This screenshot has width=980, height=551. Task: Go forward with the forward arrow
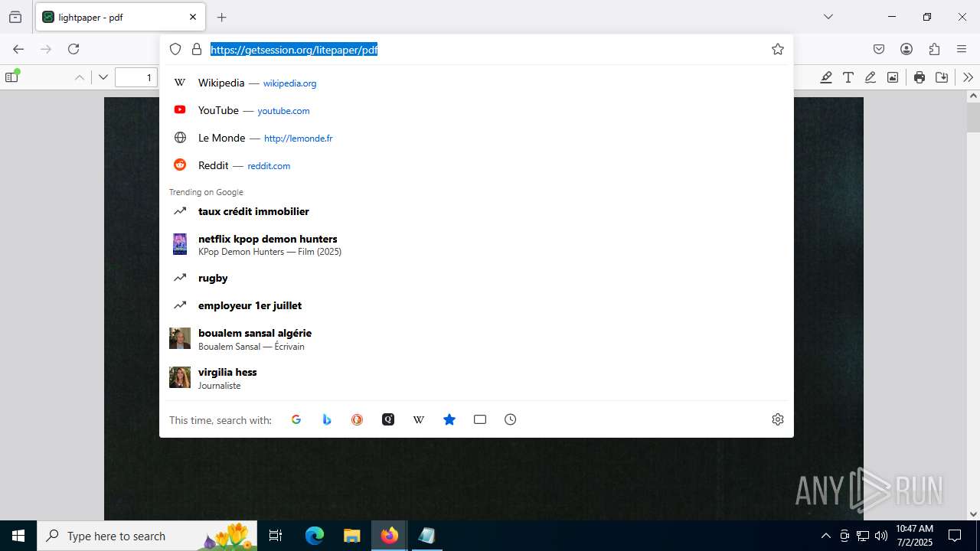coord(46,49)
